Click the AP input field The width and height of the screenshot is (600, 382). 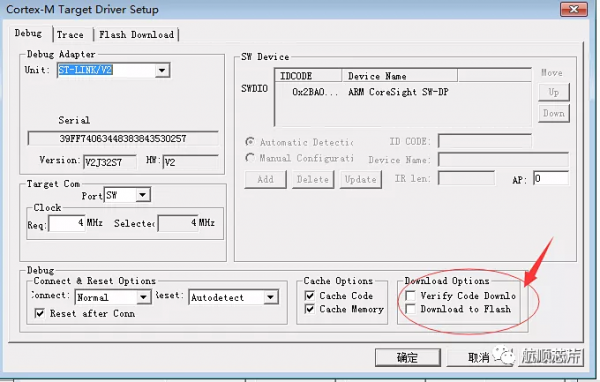point(551,179)
